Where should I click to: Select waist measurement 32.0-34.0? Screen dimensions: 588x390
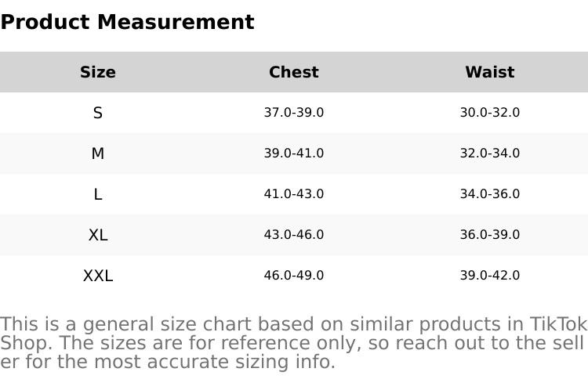490,153
